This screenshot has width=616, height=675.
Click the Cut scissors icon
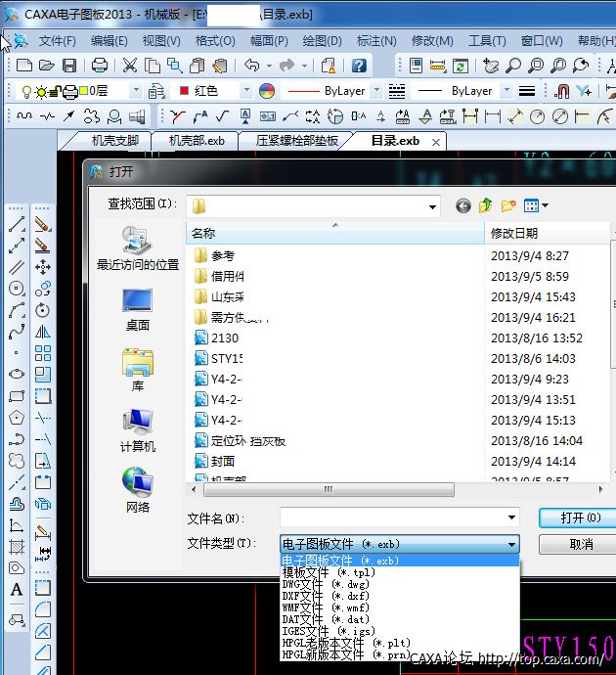pos(129,66)
